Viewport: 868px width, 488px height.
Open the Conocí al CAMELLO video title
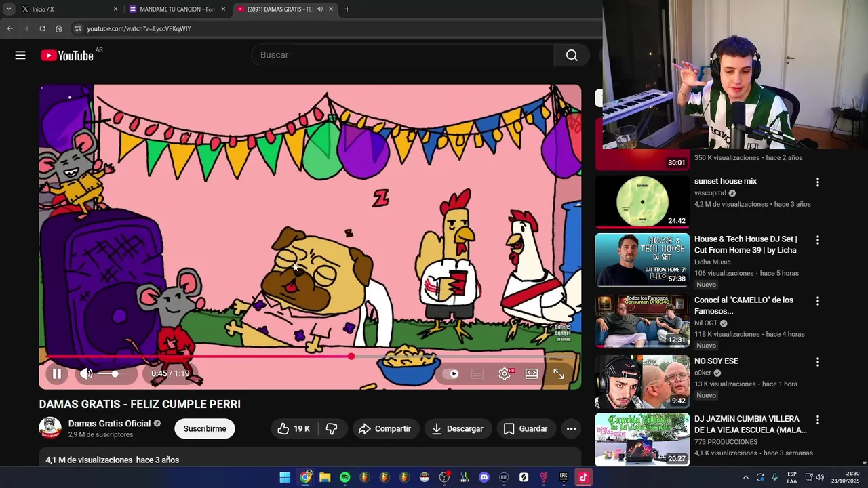coord(744,306)
